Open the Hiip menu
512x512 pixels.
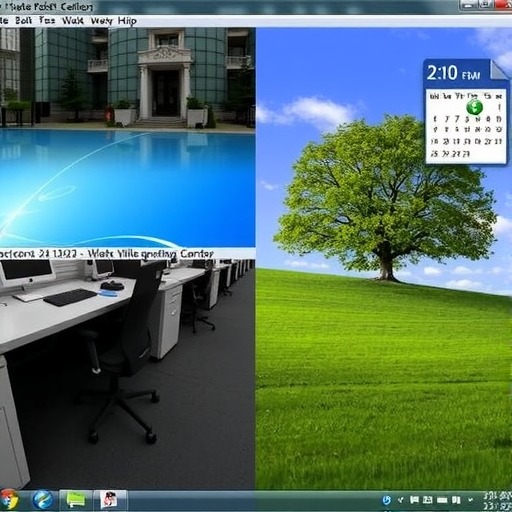[127, 21]
